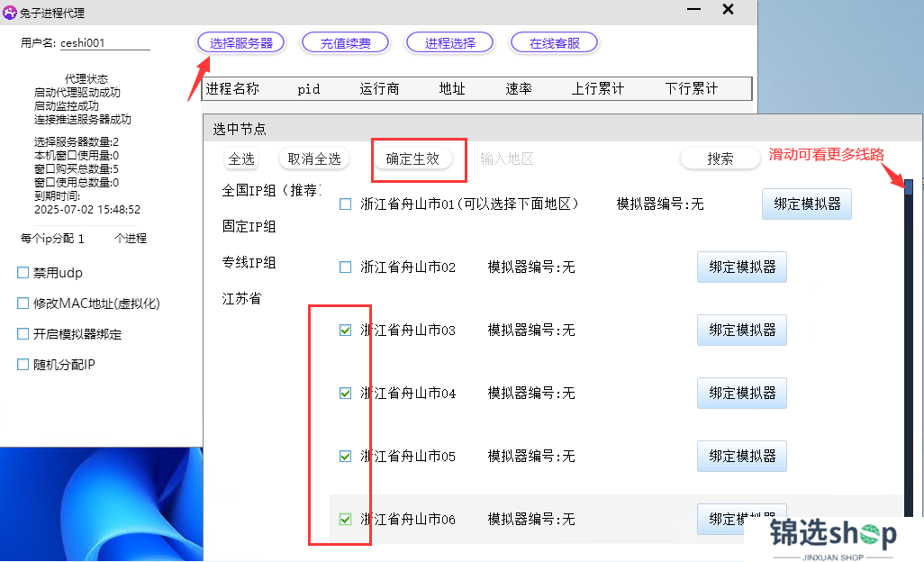Contact 在线客服 online support
This screenshot has width=924, height=562.
(x=555, y=43)
